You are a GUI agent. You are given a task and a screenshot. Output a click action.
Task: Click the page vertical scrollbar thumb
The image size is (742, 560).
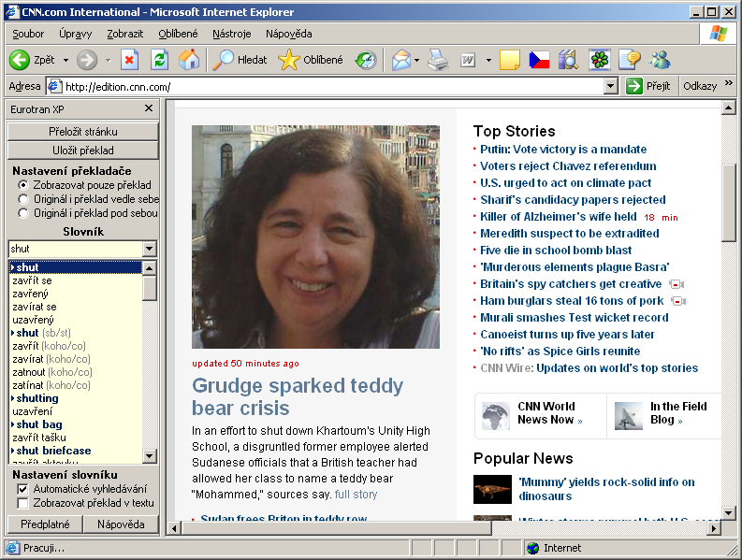point(729,204)
